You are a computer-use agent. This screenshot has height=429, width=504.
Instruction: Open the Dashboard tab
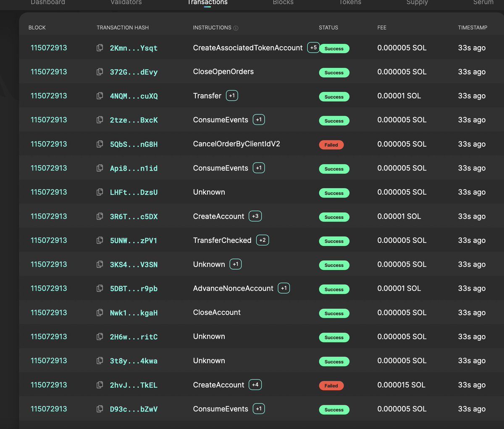48,3
